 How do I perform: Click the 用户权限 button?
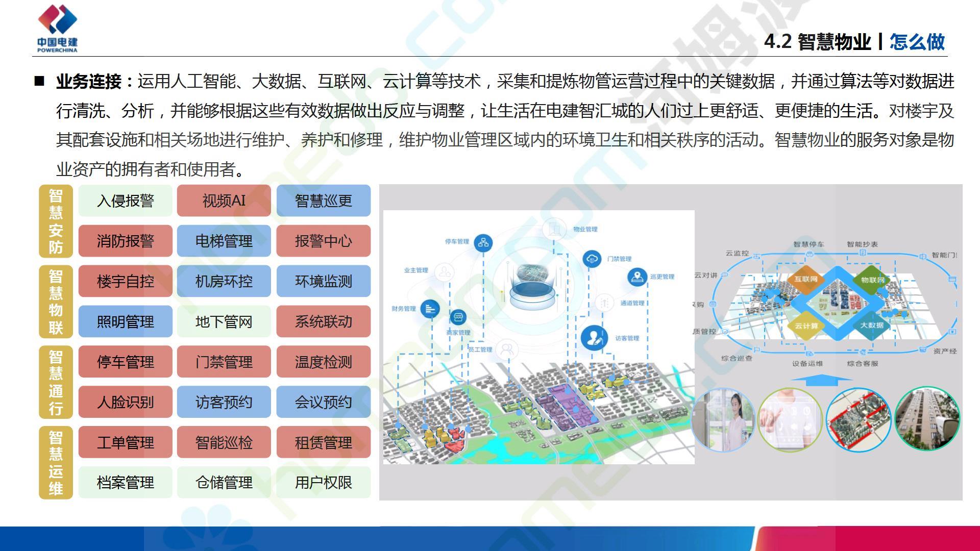coord(323,482)
